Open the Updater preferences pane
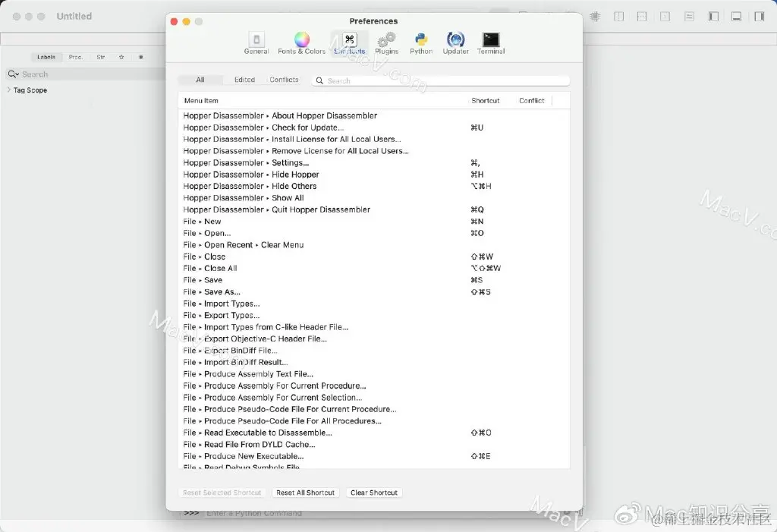 pos(455,43)
